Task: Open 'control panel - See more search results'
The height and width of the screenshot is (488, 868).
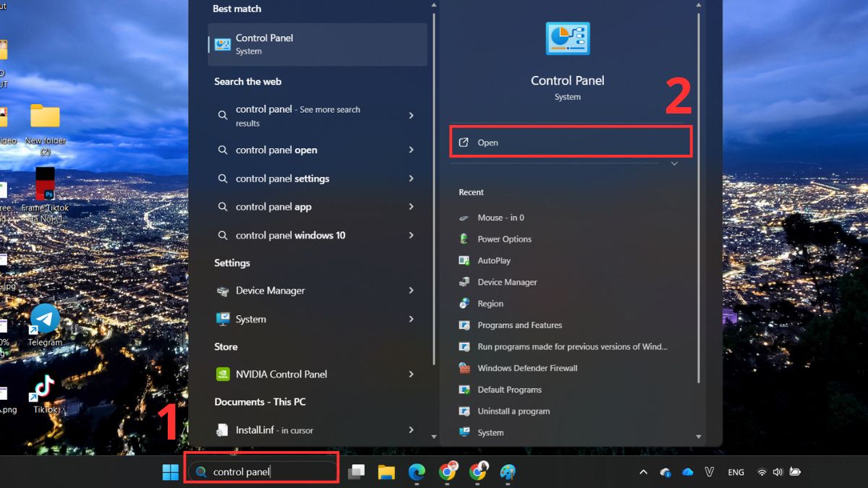Action: tap(318, 116)
